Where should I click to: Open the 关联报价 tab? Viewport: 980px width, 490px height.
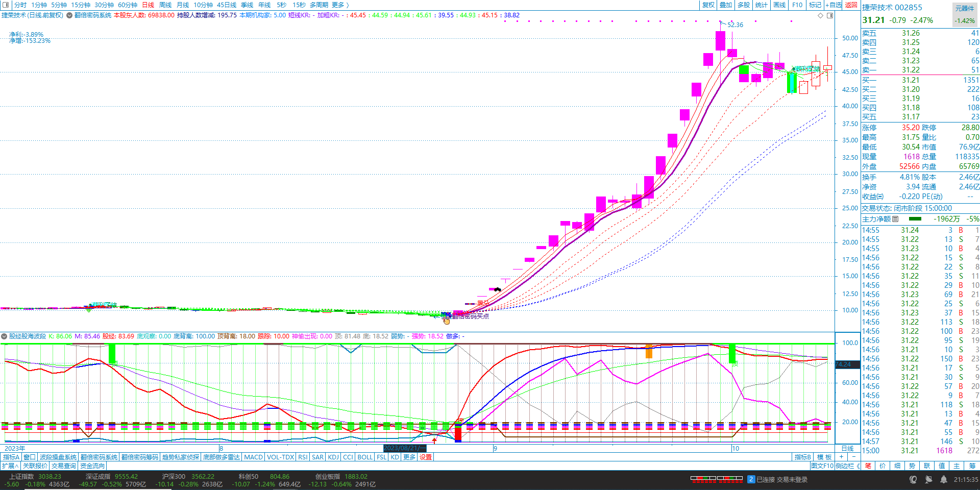point(35,466)
